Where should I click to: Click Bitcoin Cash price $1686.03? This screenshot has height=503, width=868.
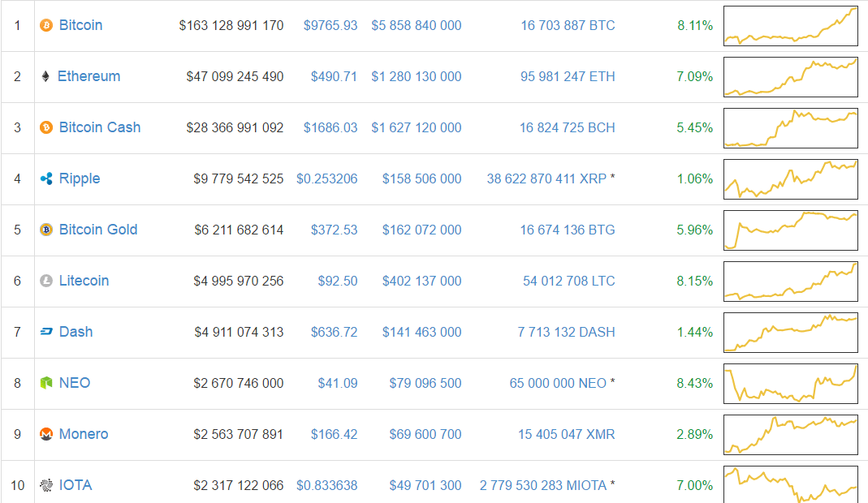(330, 128)
